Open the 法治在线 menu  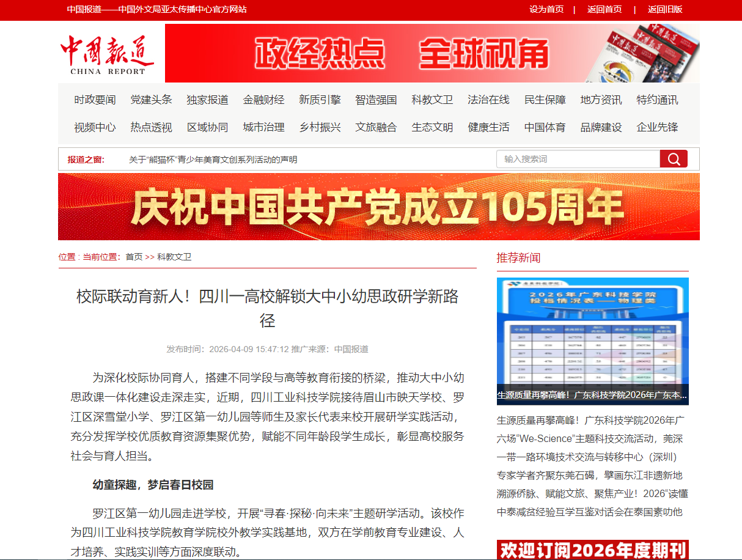488,100
